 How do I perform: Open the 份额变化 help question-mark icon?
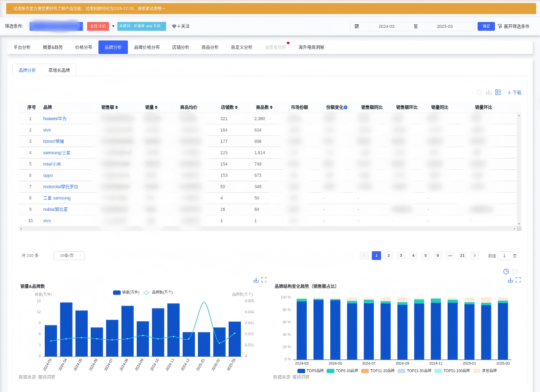[346, 107]
